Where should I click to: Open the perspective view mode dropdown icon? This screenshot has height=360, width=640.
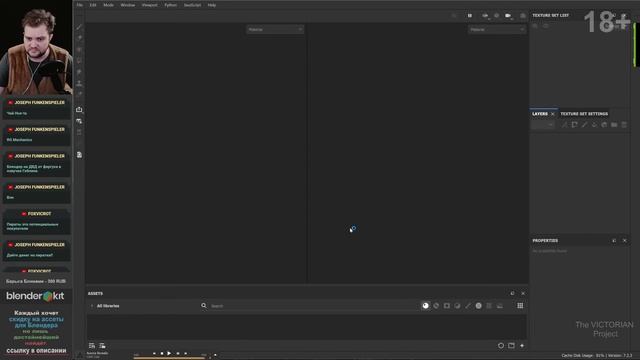[485, 16]
